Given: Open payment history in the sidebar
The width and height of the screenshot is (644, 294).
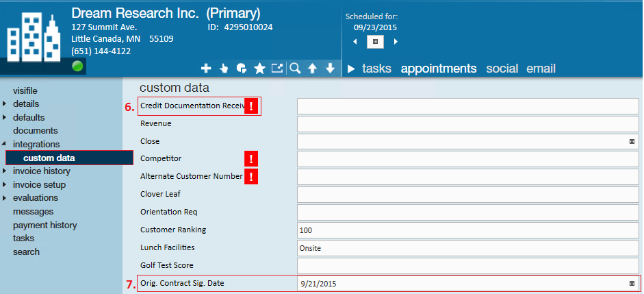Looking at the screenshot, I should tap(44, 225).
